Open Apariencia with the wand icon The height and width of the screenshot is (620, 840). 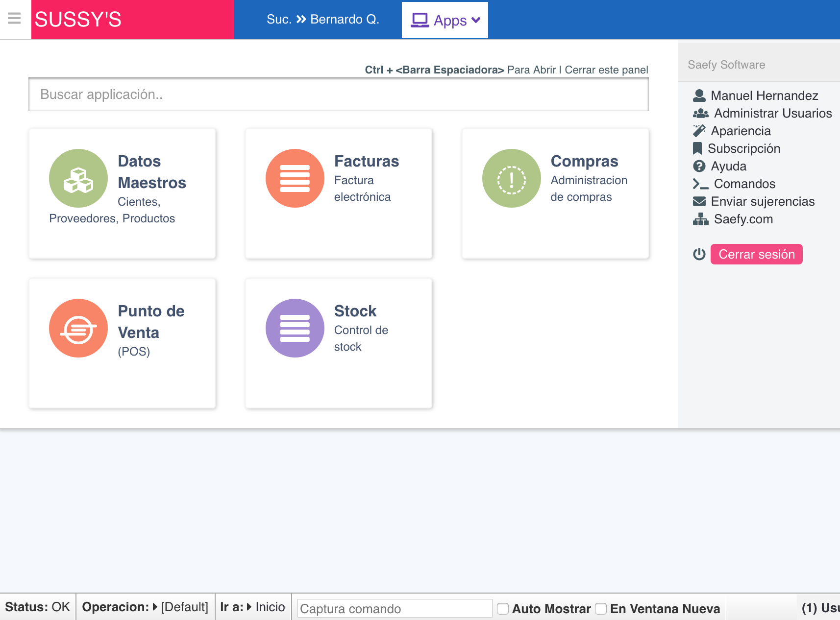click(698, 130)
